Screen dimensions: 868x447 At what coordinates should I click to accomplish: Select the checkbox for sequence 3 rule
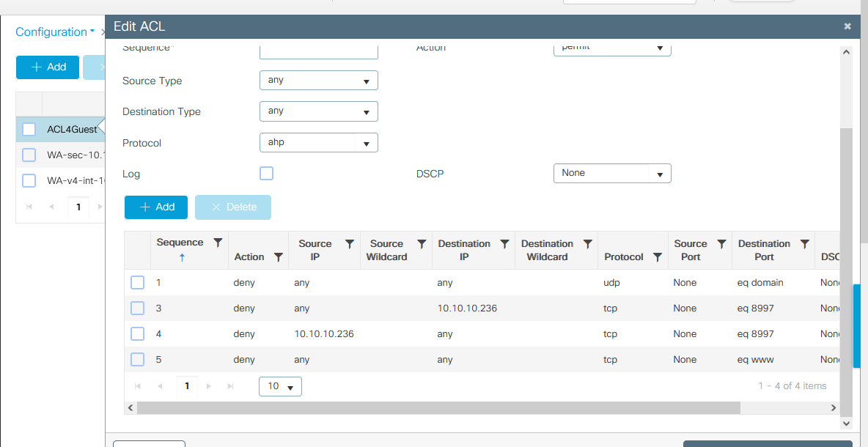[x=137, y=308]
